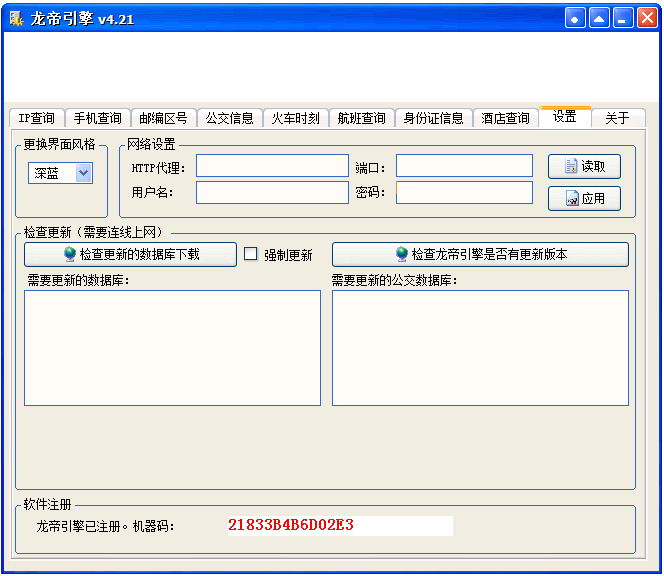Focus the 密码 input field

point(465,193)
